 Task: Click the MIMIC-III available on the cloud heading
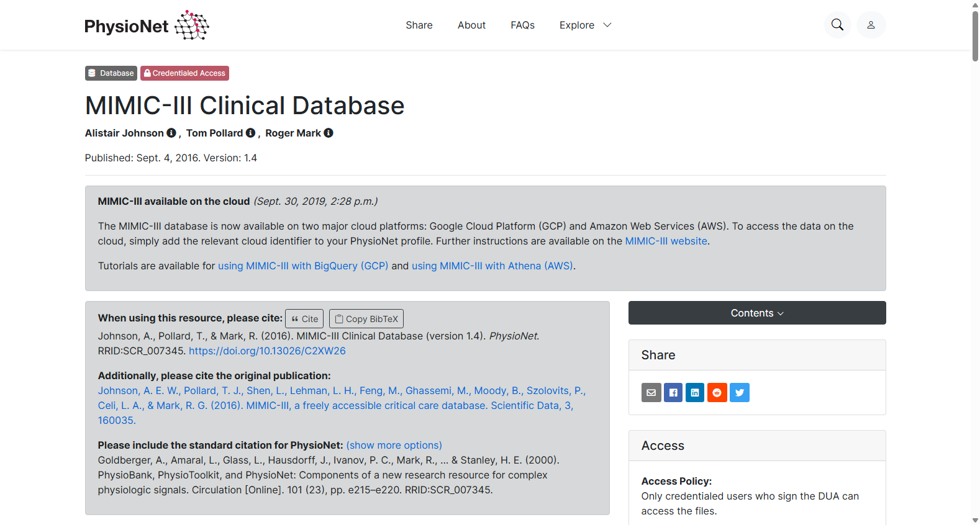[x=174, y=201]
